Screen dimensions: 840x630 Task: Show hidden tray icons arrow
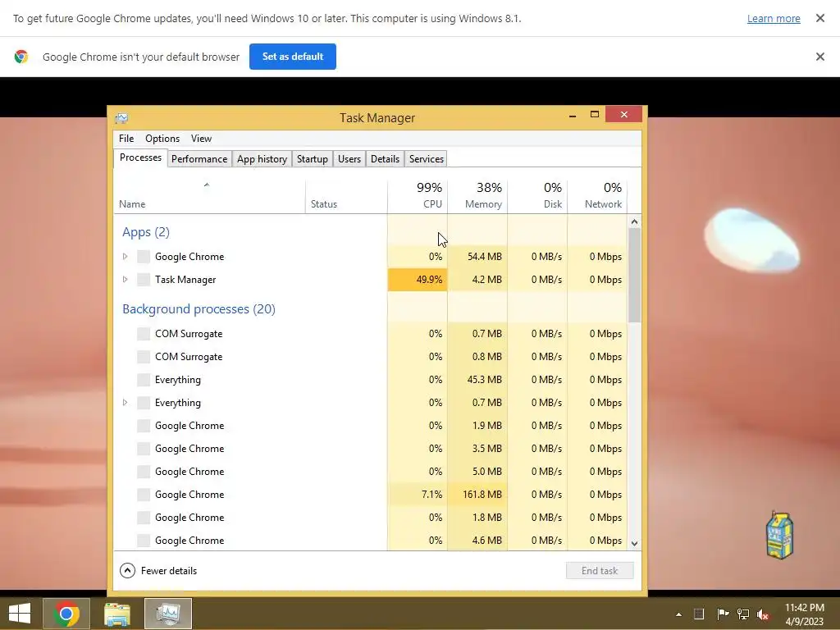click(x=678, y=614)
